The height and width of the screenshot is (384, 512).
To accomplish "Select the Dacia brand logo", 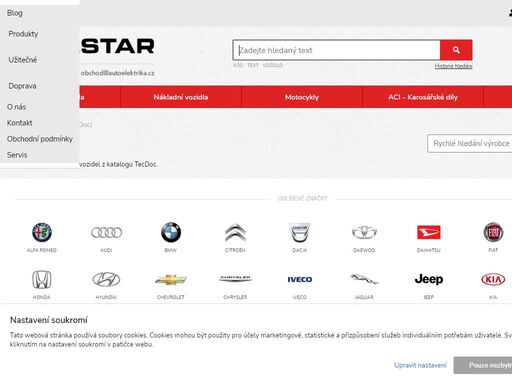I will click(300, 232).
